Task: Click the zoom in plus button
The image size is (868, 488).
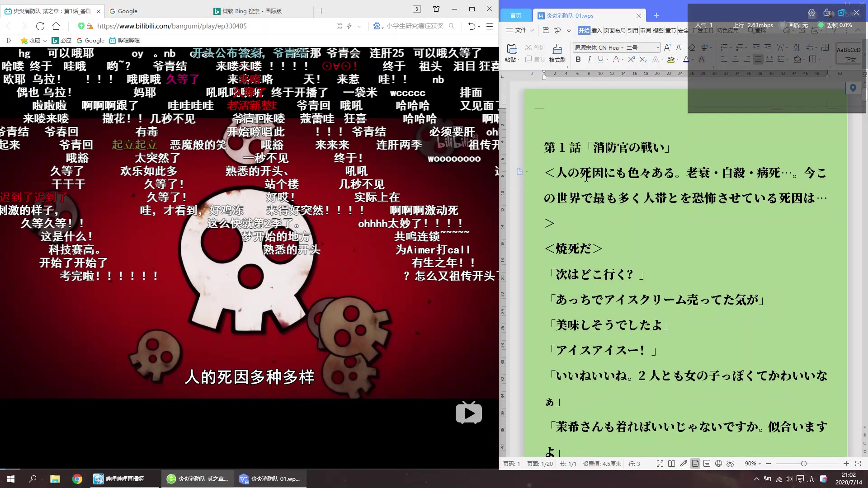Action: pos(846,464)
